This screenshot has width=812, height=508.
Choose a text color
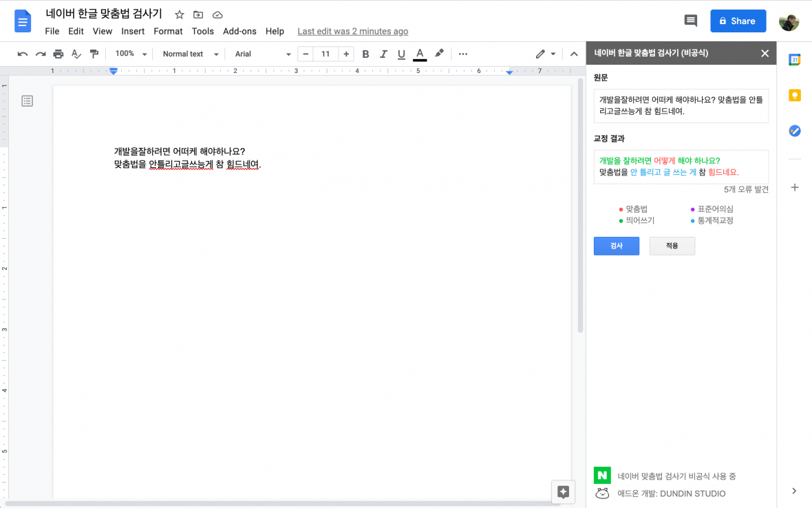click(420, 54)
